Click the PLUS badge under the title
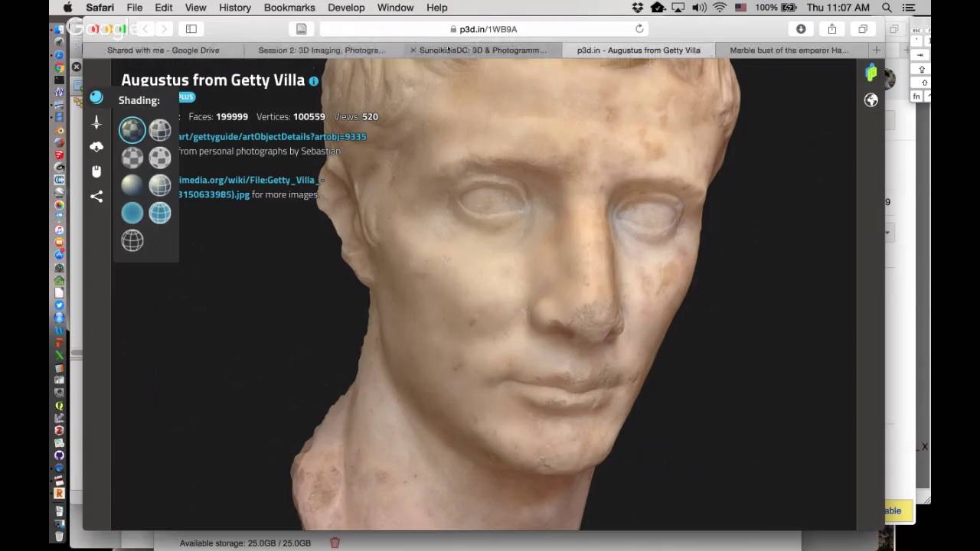The width and height of the screenshot is (980, 551). [187, 97]
